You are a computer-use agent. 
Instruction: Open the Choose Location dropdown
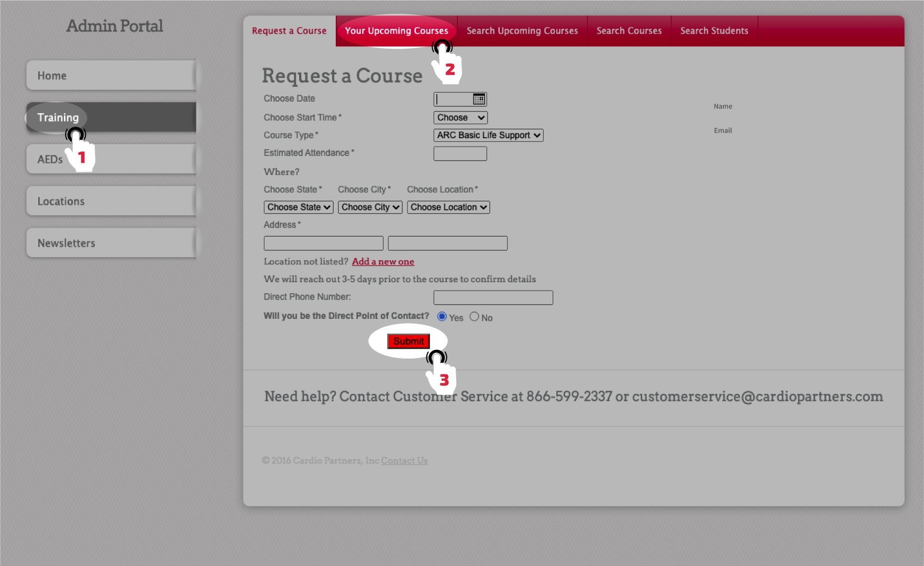tap(448, 207)
